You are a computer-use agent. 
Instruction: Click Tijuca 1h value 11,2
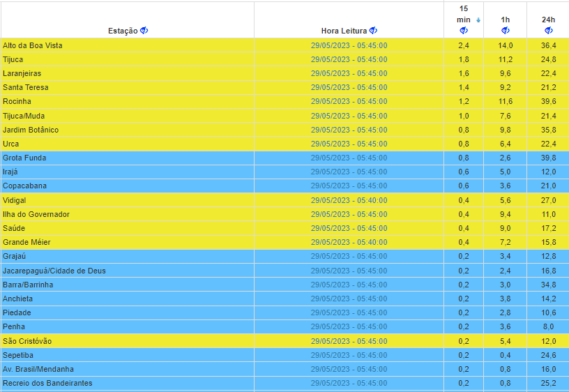(506, 59)
